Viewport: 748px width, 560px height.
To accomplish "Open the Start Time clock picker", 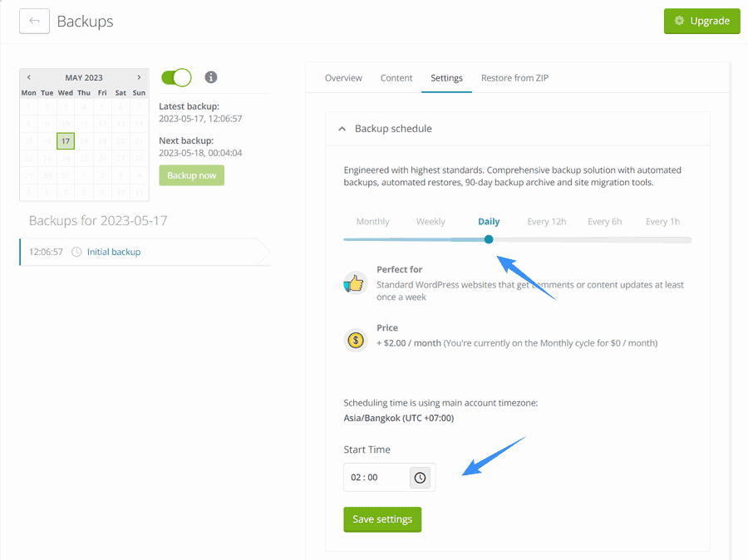I will click(x=420, y=478).
